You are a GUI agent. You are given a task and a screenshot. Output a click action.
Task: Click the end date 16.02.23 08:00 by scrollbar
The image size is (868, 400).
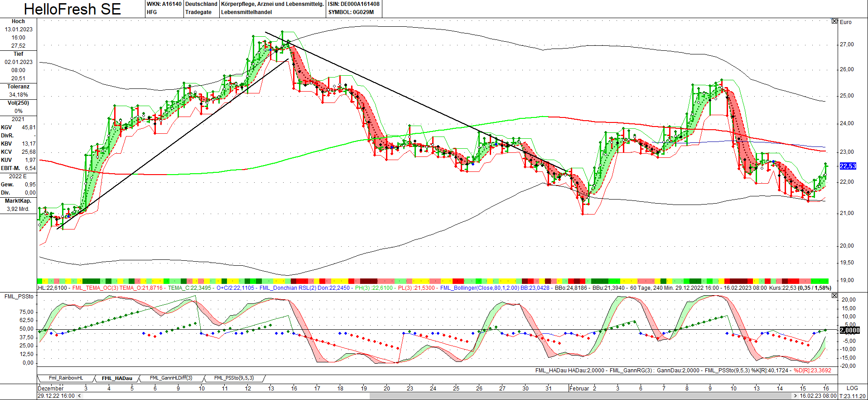coord(818,396)
